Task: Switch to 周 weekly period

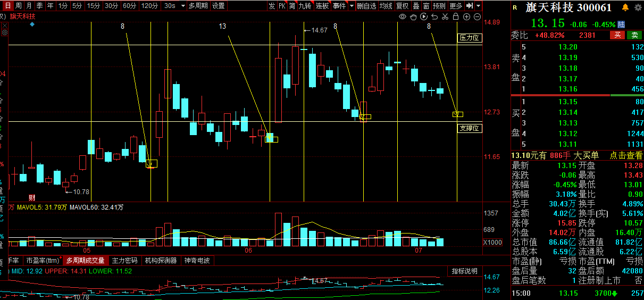Action: point(18,6)
